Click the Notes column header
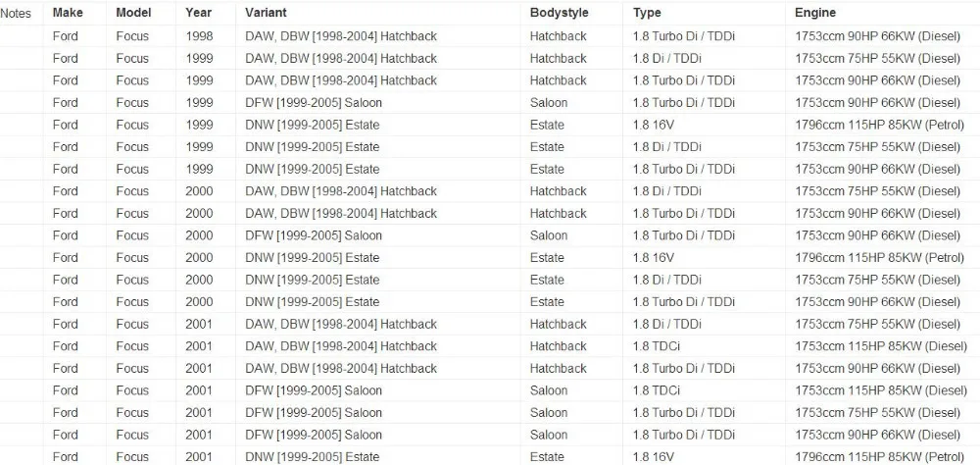The height and width of the screenshot is (465, 980). pos(16,13)
